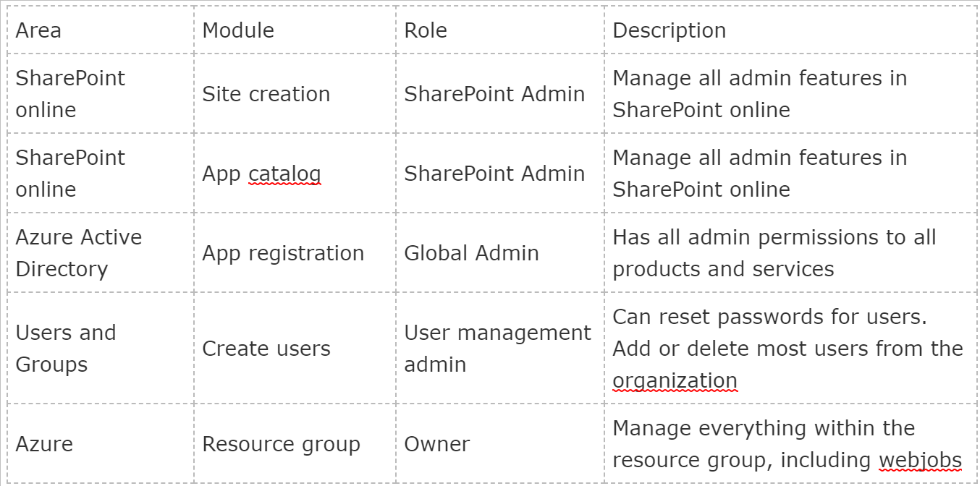Select the "Global Admin" role cell
The height and width of the screenshot is (486, 980).
(x=500, y=253)
